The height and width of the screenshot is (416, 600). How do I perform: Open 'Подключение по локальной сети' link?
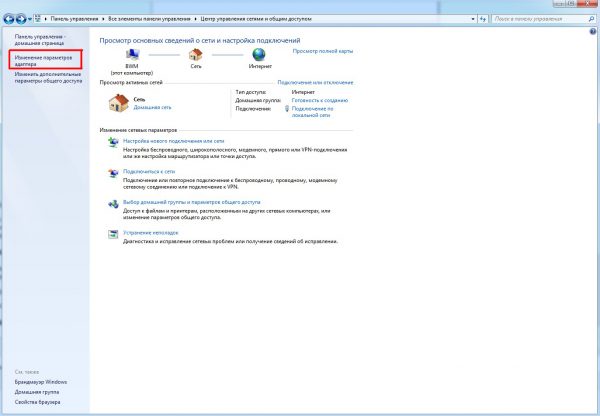[x=312, y=112]
